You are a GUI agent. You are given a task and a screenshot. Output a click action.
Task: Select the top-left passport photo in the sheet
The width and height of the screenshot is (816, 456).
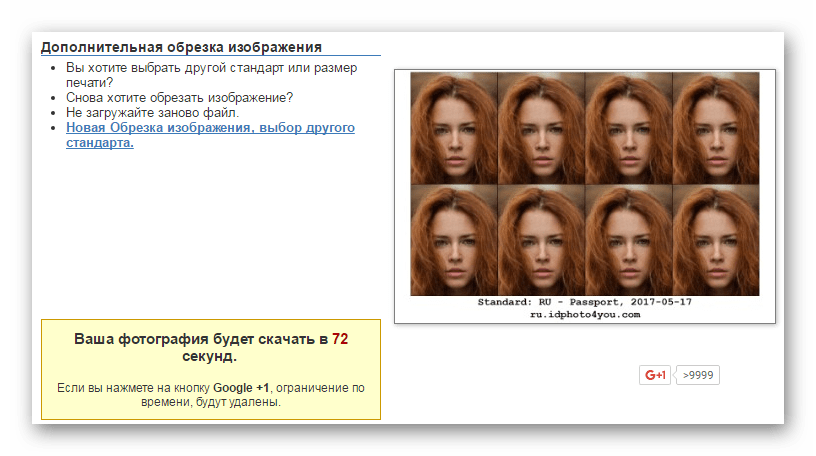pyautogui.click(x=454, y=128)
